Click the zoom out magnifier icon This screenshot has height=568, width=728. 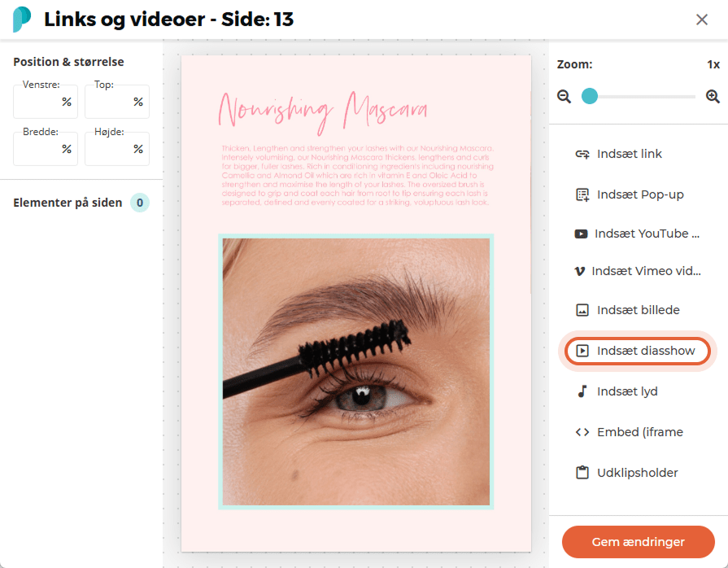[x=565, y=97]
